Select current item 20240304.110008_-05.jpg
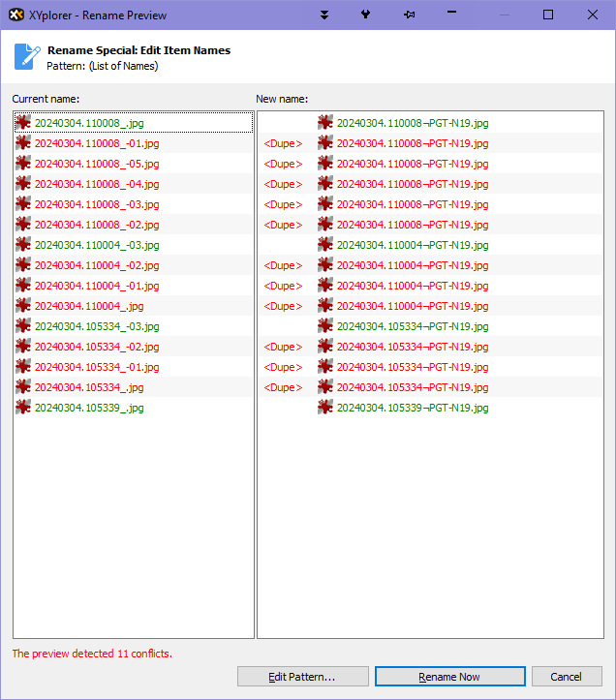This screenshot has height=700, width=616. pos(96,164)
